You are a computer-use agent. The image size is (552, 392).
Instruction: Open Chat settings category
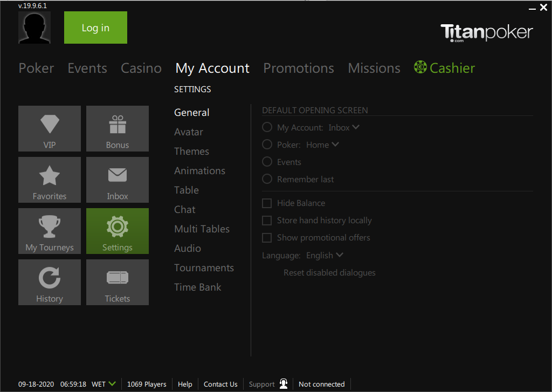pyautogui.click(x=185, y=209)
